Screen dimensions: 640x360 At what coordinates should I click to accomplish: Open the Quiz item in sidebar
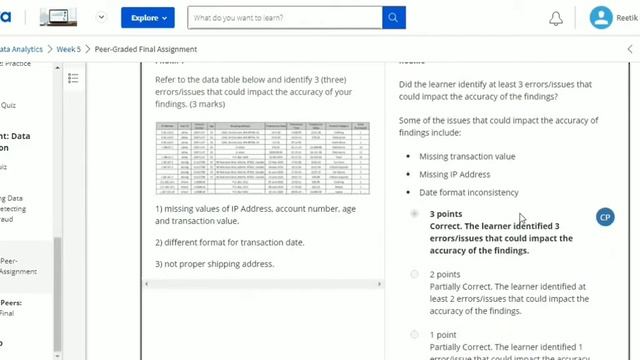[8, 105]
